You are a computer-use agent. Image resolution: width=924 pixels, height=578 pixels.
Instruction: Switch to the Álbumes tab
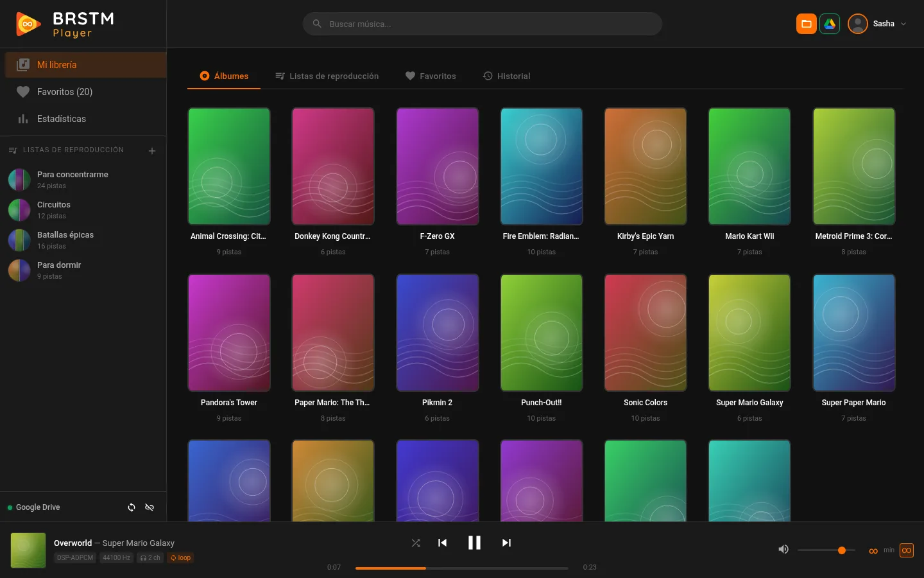(224, 76)
